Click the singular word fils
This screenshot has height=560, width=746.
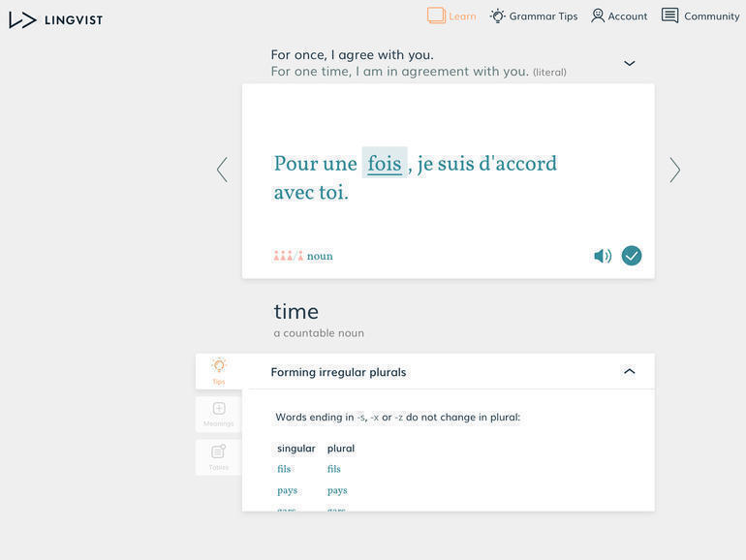pyautogui.click(x=284, y=469)
